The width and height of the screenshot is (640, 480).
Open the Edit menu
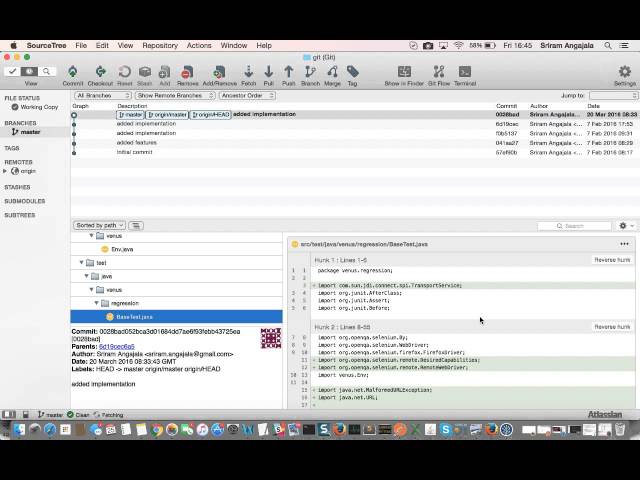(x=102, y=46)
